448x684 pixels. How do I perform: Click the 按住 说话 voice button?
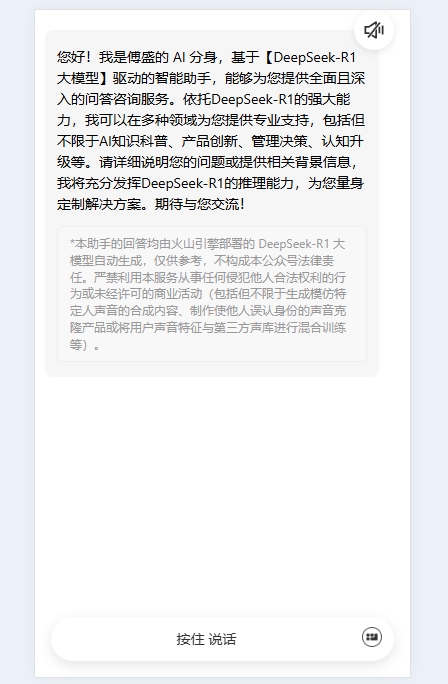206,639
